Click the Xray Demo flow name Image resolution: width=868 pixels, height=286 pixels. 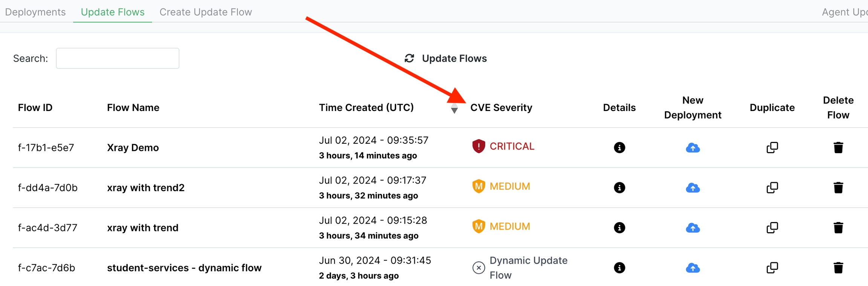tap(133, 148)
